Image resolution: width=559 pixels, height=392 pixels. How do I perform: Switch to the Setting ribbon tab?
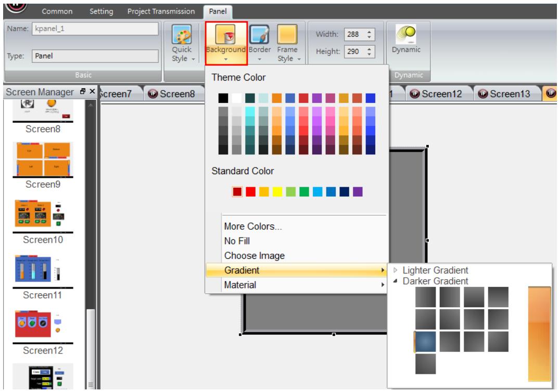pyautogui.click(x=101, y=11)
